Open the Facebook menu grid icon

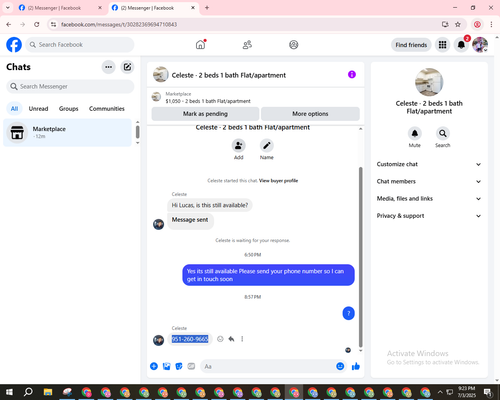coord(442,45)
